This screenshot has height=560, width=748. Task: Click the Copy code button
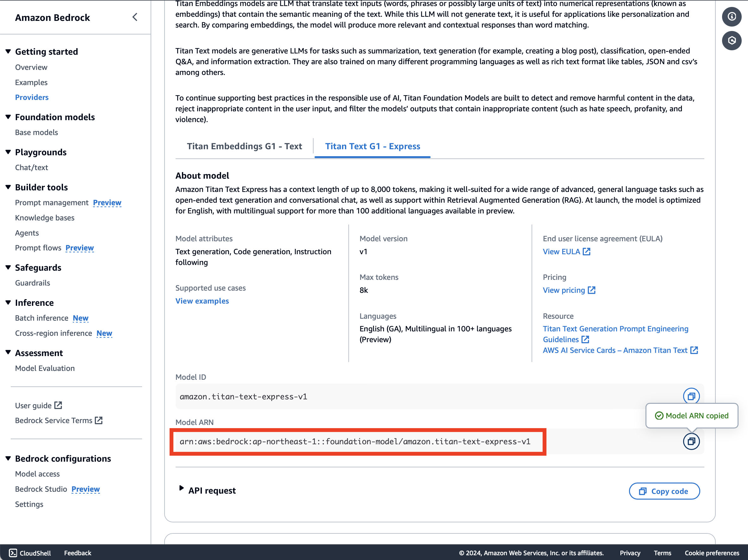tap(664, 491)
